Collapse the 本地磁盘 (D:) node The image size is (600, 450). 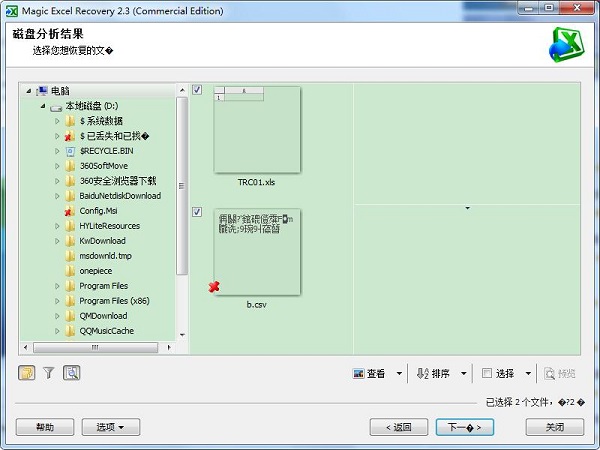(43, 106)
